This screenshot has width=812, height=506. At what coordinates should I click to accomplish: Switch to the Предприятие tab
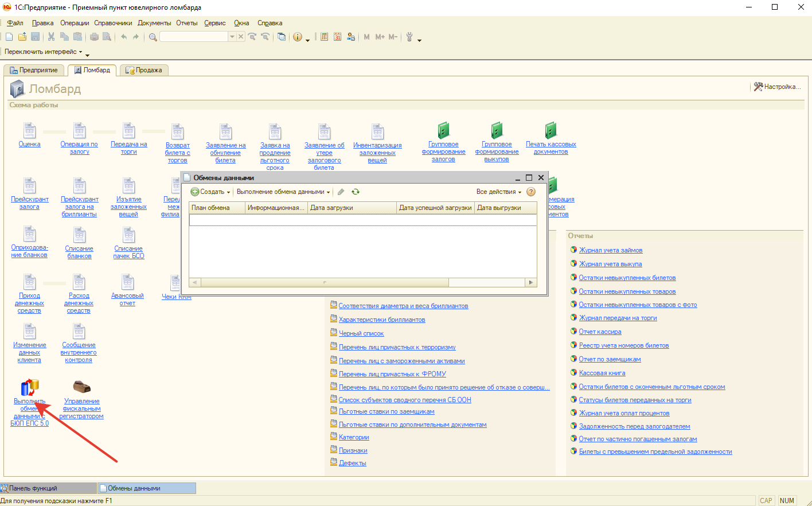[34, 70]
